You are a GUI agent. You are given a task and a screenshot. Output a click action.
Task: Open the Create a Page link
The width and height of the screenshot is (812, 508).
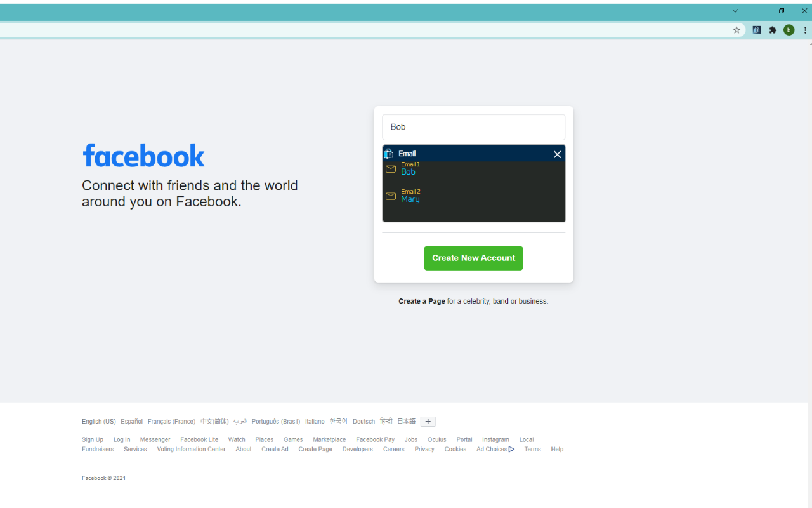421,301
